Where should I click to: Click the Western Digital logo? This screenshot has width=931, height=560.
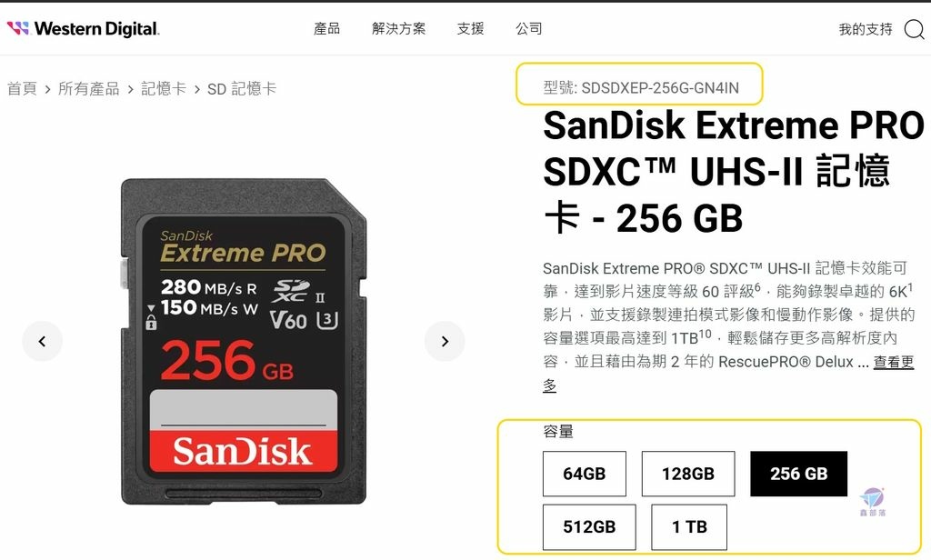[x=83, y=28]
